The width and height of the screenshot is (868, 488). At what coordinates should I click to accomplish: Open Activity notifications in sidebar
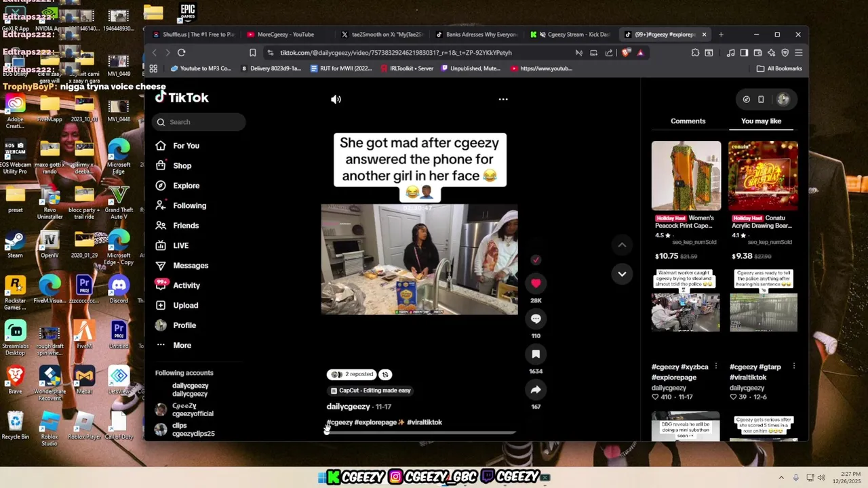[186, 285]
